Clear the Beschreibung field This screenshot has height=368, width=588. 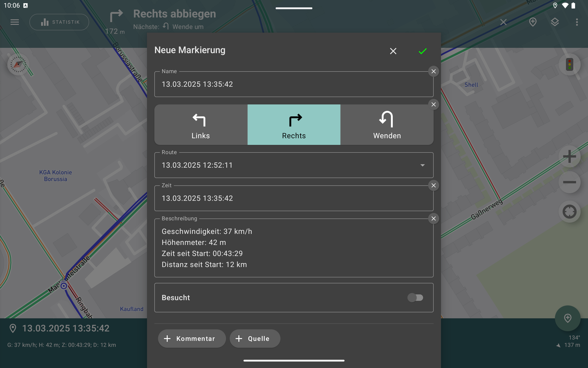[x=433, y=218]
